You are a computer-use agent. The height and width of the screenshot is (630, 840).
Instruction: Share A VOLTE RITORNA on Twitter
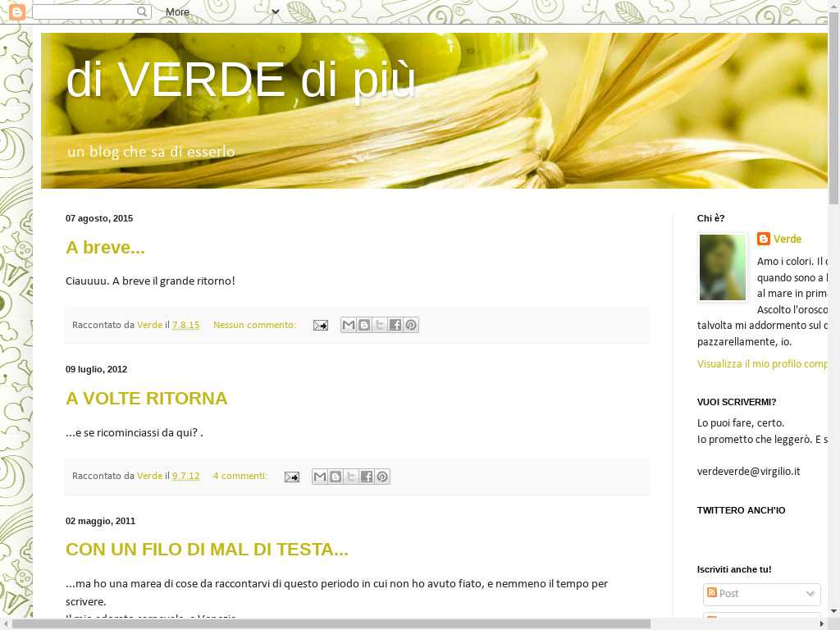pyautogui.click(x=351, y=477)
